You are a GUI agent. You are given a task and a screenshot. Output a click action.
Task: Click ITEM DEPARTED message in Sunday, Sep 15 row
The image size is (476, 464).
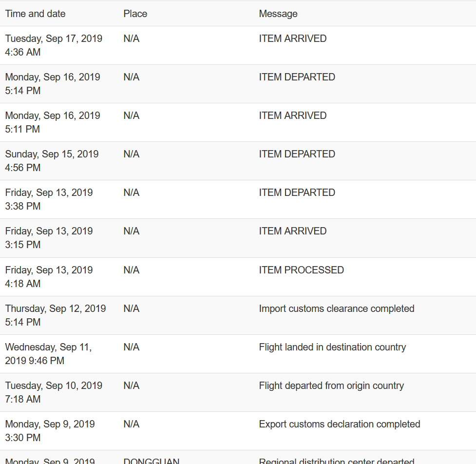point(297,154)
